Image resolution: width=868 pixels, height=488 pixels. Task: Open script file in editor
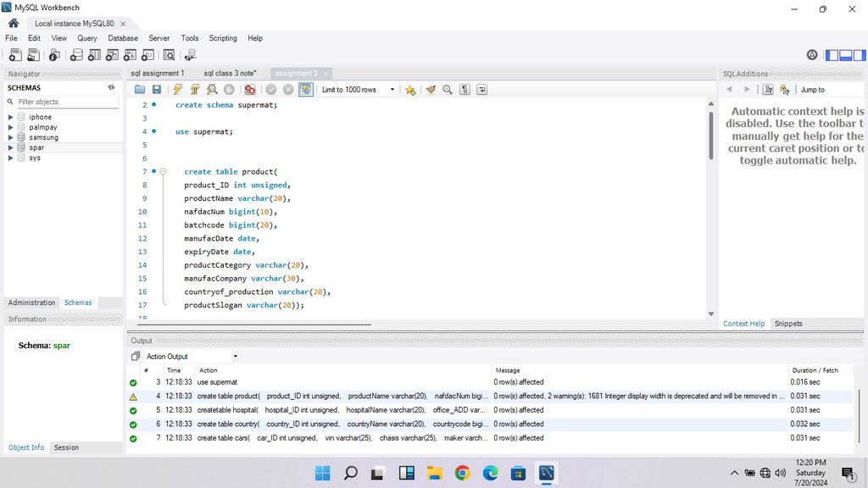[140, 90]
